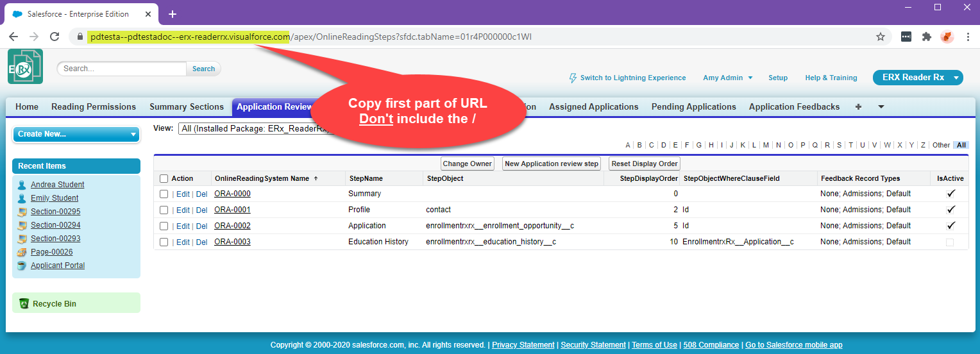The height and width of the screenshot is (354, 980).
Task: Open the Pending Applications tab
Action: (x=693, y=107)
